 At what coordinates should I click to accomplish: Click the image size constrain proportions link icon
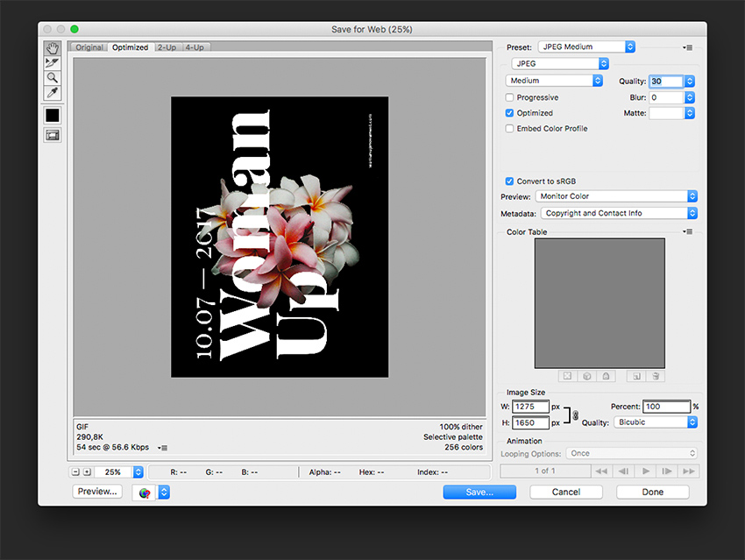(x=575, y=415)
